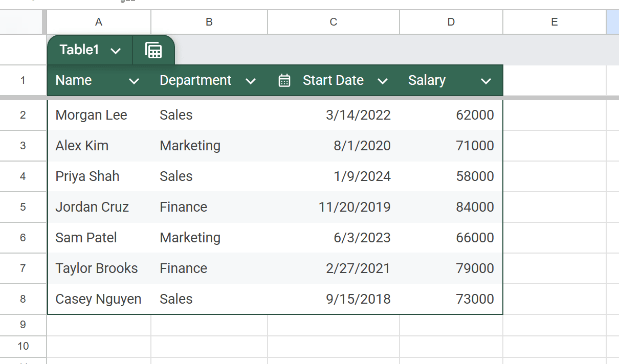
Task: Select row 7 header
Action: click(x=23, y=268)
